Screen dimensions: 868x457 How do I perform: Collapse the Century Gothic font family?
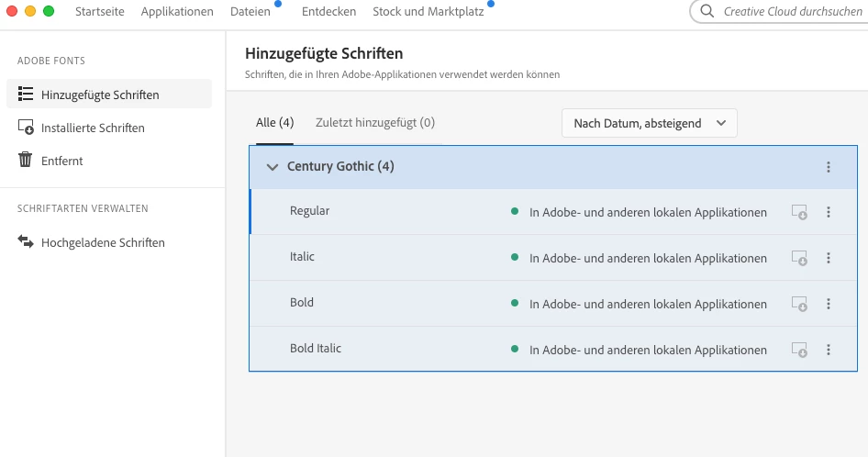point(272,167)
